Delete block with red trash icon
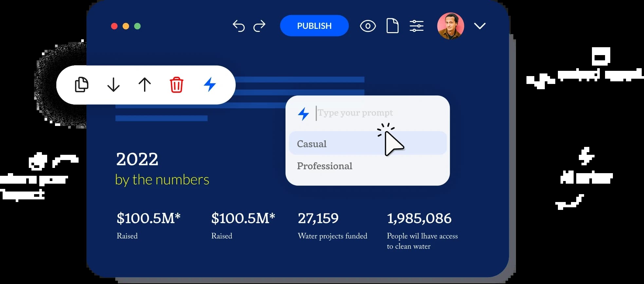This screenshot has width=644, height=284. [x=176, y=85]
